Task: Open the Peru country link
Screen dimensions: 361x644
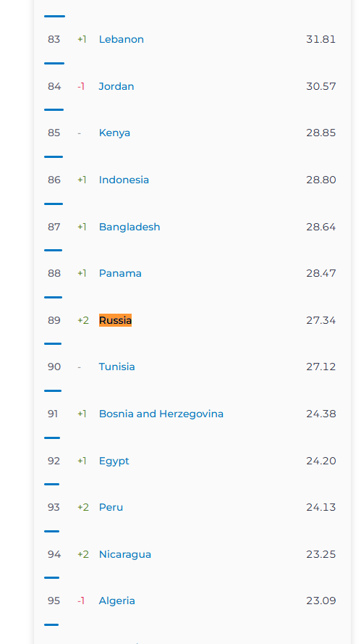Action: click(x=111, y=508)
